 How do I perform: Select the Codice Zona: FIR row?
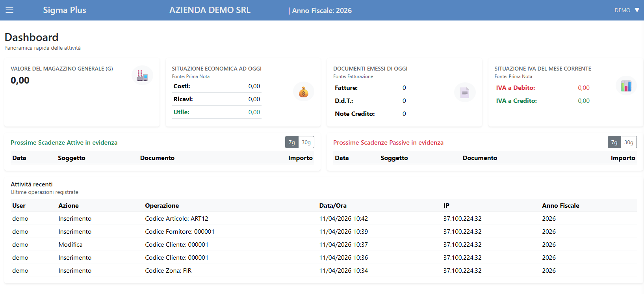(168, 270)
